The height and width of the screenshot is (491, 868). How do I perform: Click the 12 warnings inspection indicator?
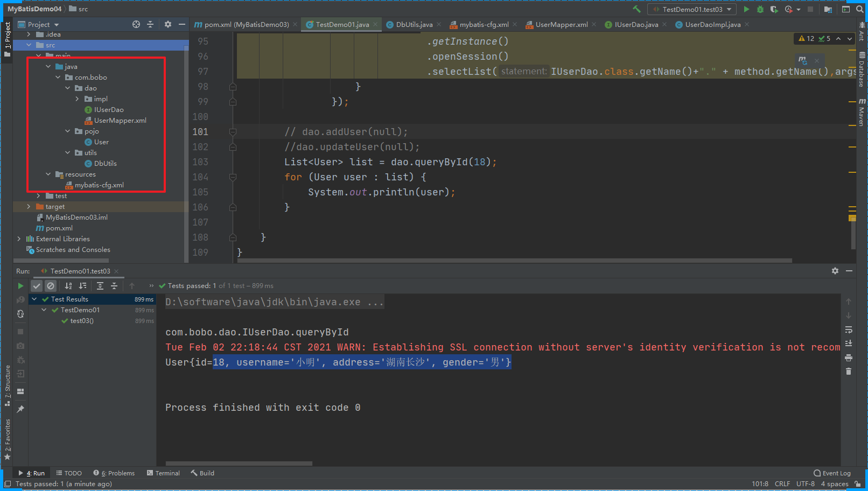click(x=807, y=39)
